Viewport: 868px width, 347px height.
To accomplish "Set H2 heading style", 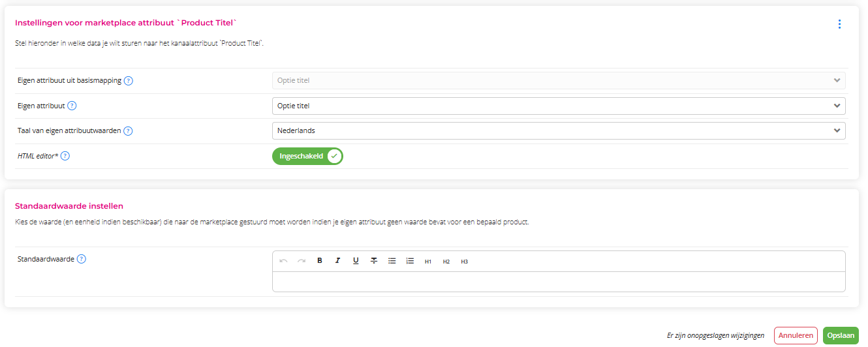I will pos(446,262).
